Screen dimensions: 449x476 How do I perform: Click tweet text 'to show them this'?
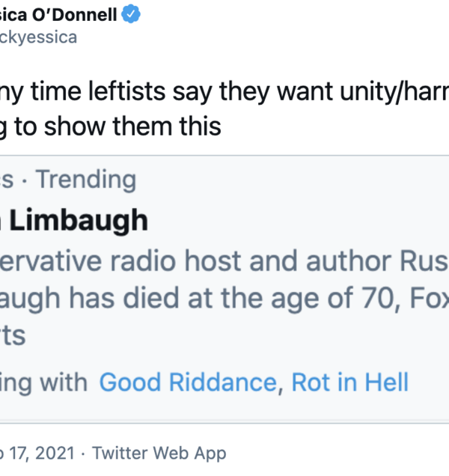(x=118, y=126)
